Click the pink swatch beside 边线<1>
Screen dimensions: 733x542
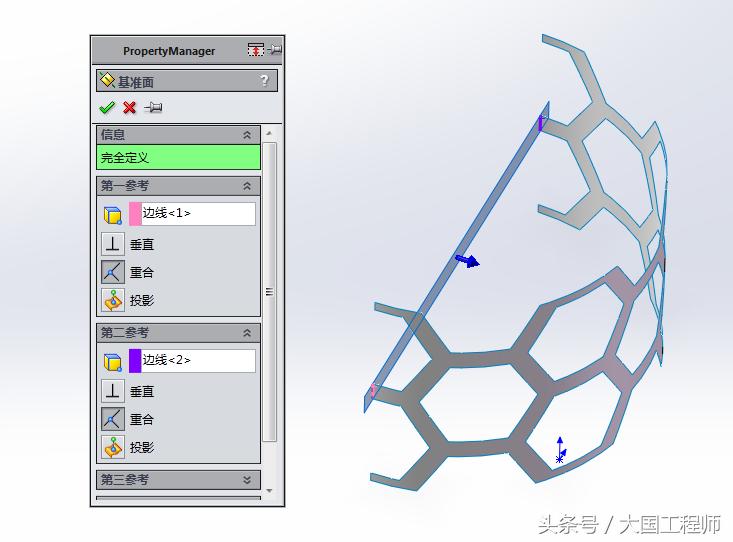[135, 214]
